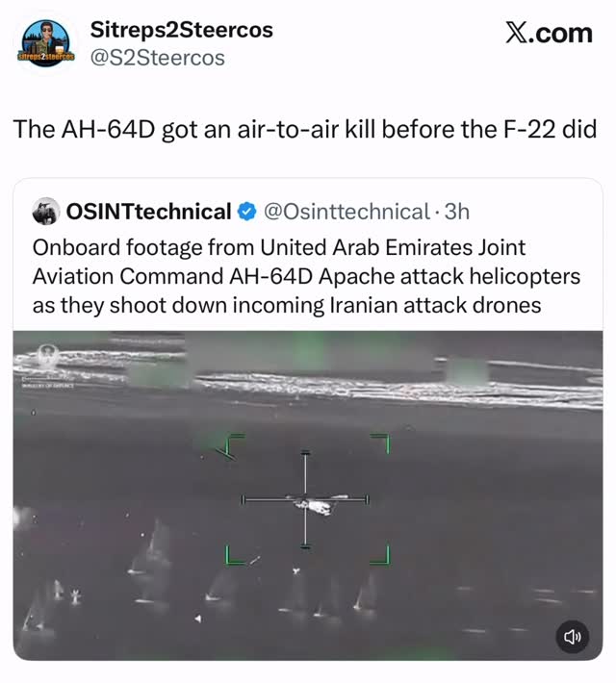Open the quoted post text starting with "Onboard footage"
The image size is (616, 683).
(x=306, y=276)
